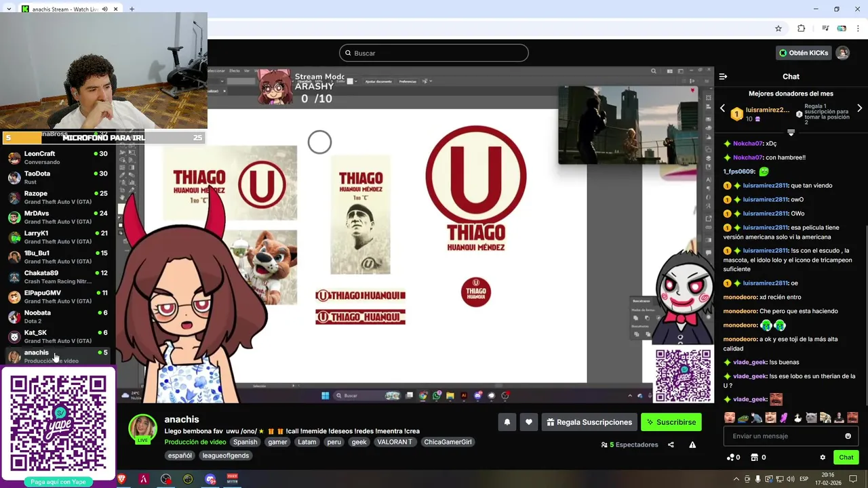The width and height of the screenshot is (868, 488).
Task: Click the top donor luisramirez2 name
Action: tap(768, 110)
